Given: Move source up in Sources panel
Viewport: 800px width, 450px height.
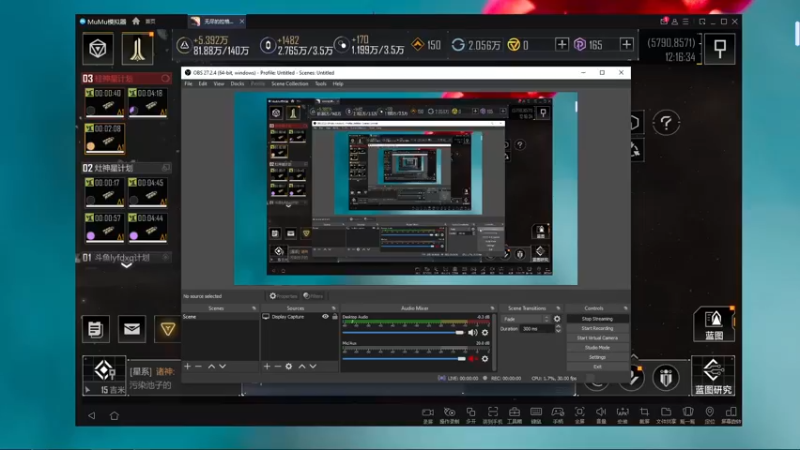Looking at the screenshot, I should tap(302, 366).
